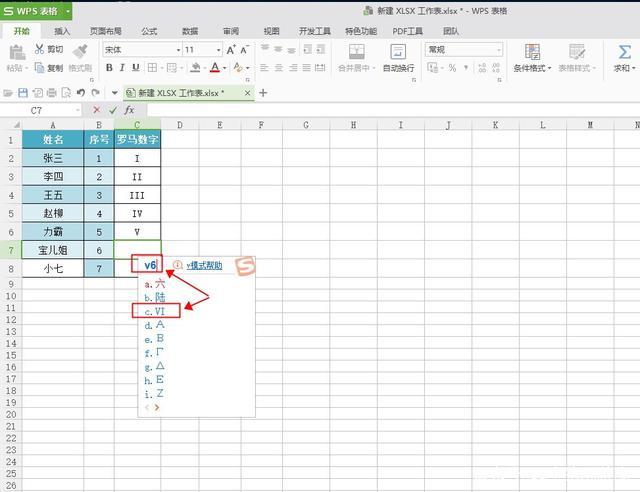Image resolution: width=640 pixels, height=492 pixels.
Task: Click the Name Box showing C7
Action: [40, 110]
